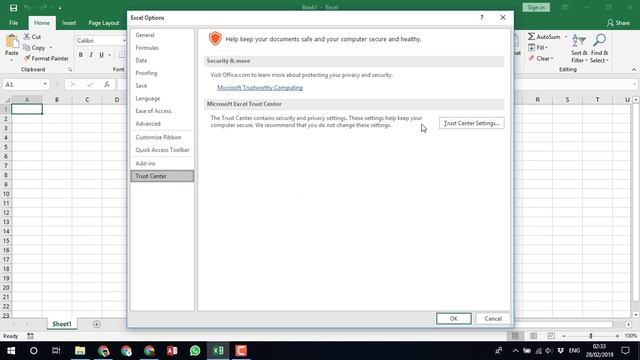This screenshot has width=640, height=360.
Task: Switch to Normal view icon in status bar
Action: click(x=516, y=336)
